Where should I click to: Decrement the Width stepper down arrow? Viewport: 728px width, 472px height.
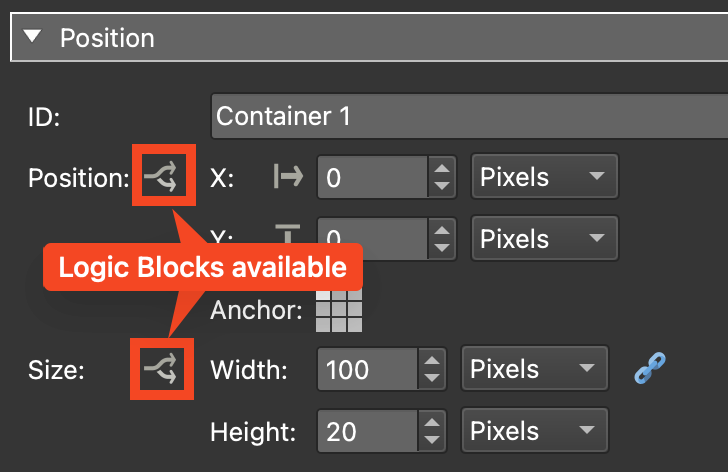pos(433,380)
